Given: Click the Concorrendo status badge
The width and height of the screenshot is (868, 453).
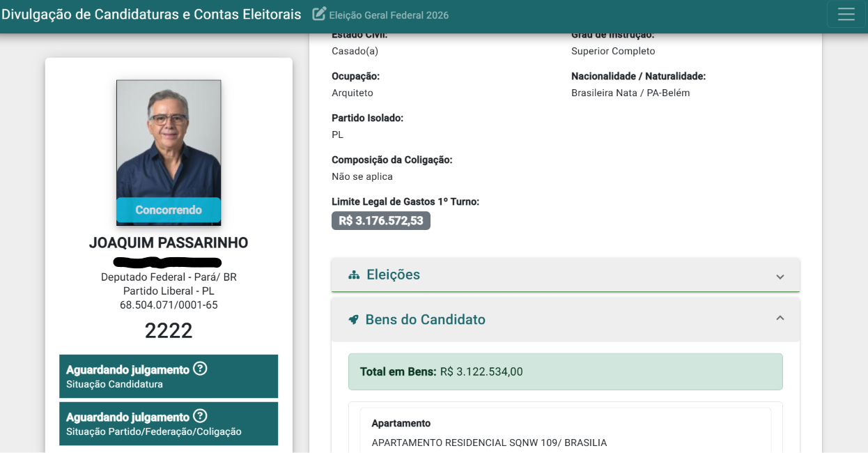Looking at the screenshot, I should coord(169,210).
